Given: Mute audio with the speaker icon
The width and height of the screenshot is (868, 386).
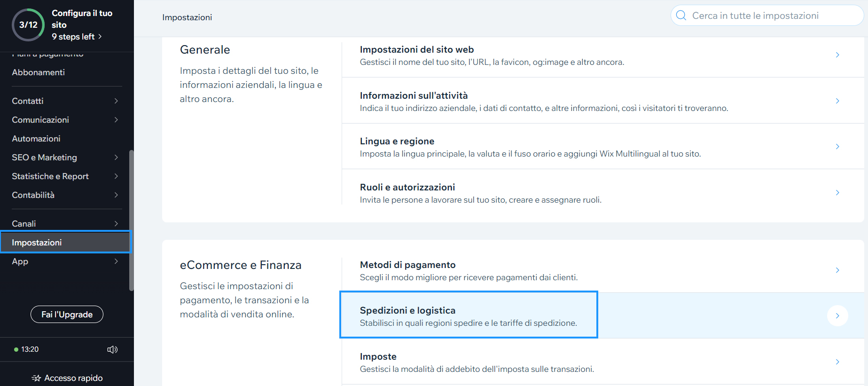Looking at the screenshot, I should click(x=112, y=349).
